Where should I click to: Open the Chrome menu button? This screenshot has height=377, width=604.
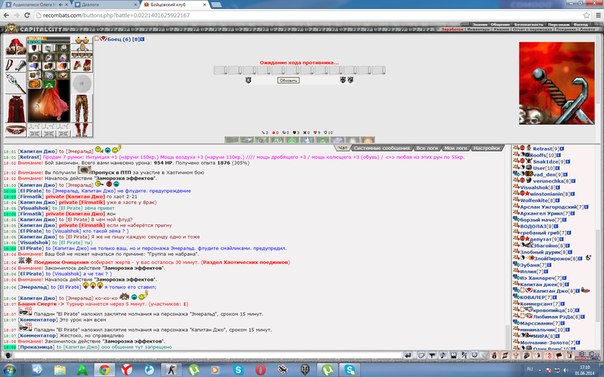[599, 15]
